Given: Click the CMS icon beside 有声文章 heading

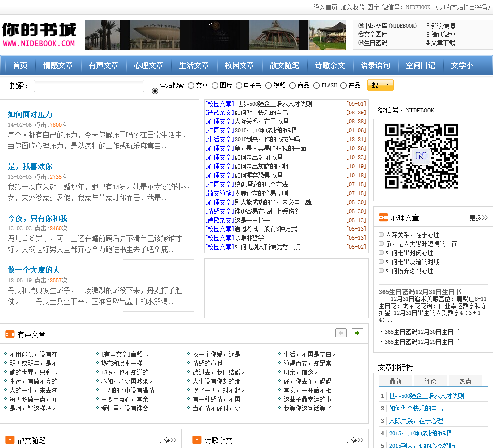Looking at the screenshot, I should coord(10,334).
